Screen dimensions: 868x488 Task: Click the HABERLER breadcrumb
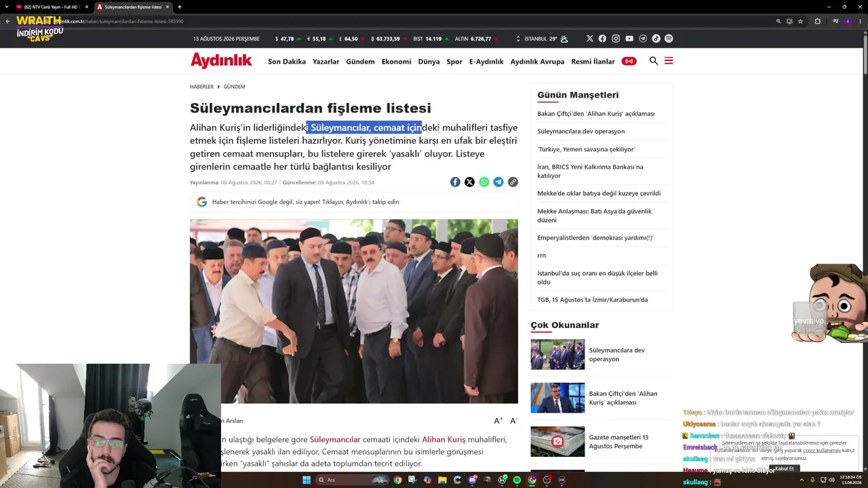pos(201,87)
